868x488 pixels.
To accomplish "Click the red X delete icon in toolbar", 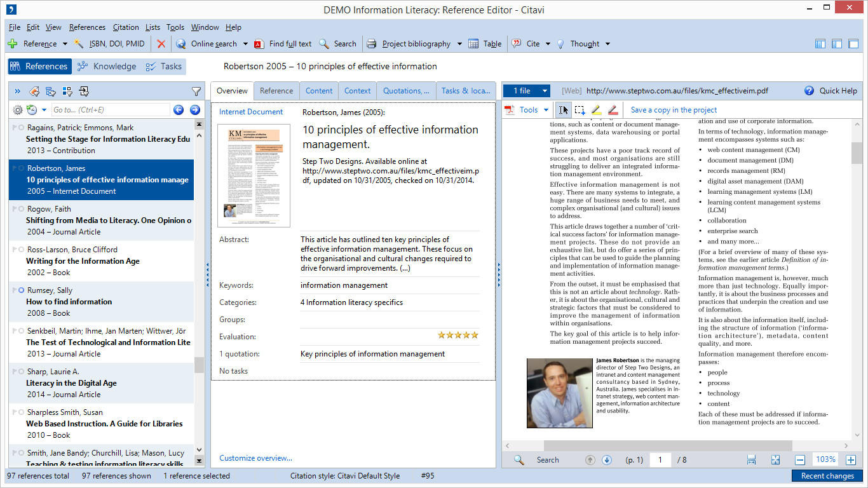I will (x=161, y=44).
